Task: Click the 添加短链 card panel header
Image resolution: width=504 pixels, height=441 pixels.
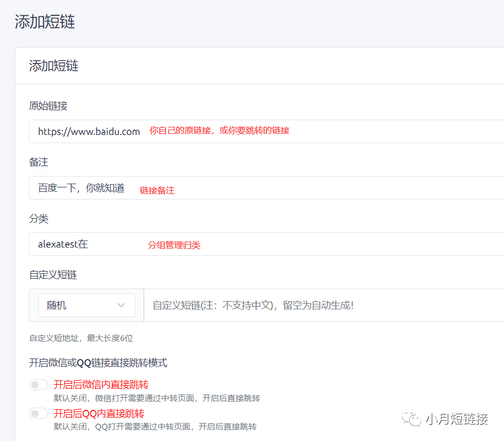Action: [x=54, y=66]
